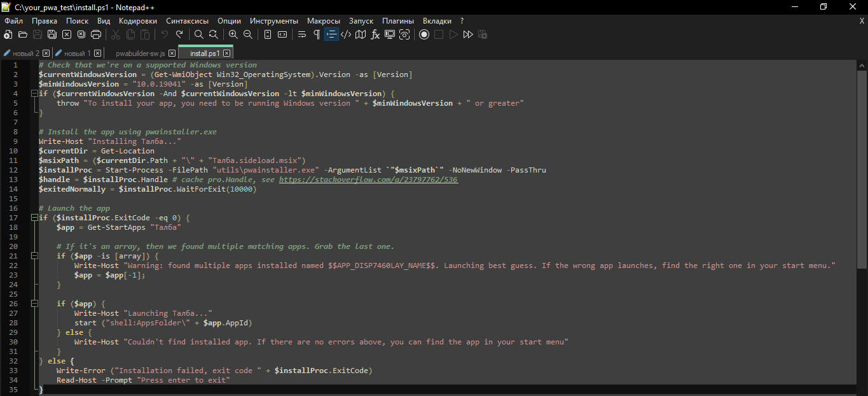This screenshot has height=396, width=868.
Task: Switch to the новый 2 tab
Action: tap(26, 53)
